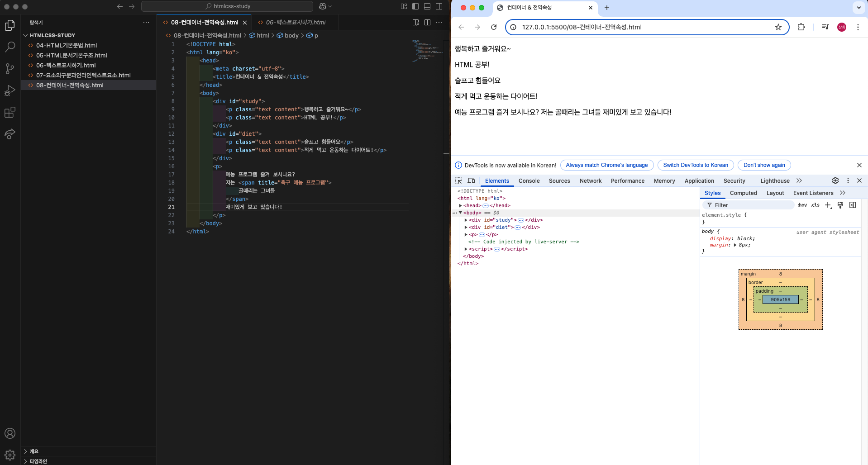Click Don't show again button
The image size is (868, 465).
click(764, 165)
